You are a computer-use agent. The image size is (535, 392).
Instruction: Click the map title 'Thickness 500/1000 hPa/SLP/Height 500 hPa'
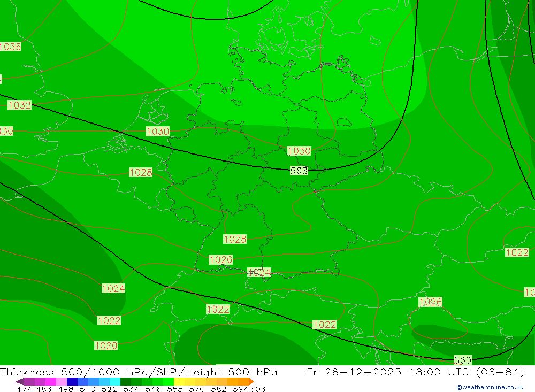coord(139,372)
